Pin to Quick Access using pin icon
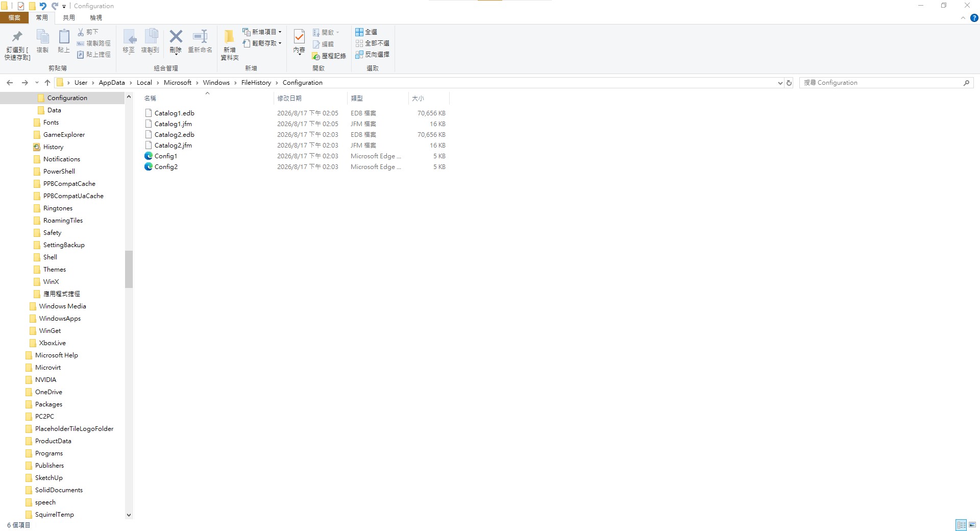The image size is (980, 531). (17, 44)
